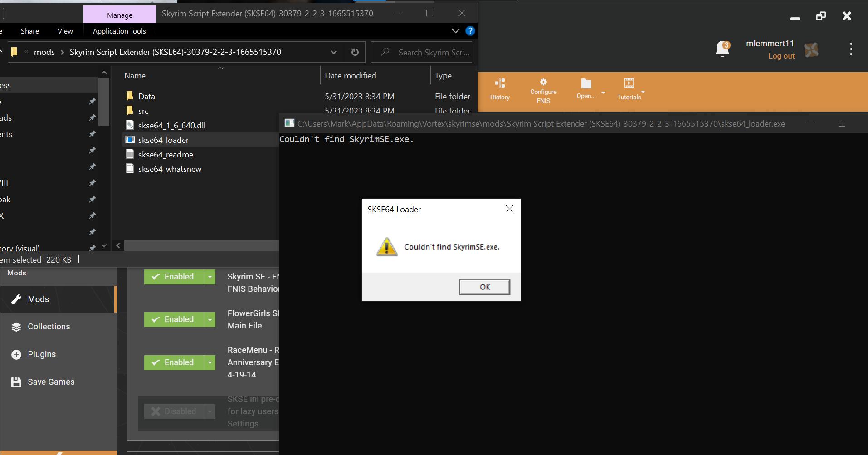
Task: Maximize the skse64_loader console window
Action: [x=842, y=123]
